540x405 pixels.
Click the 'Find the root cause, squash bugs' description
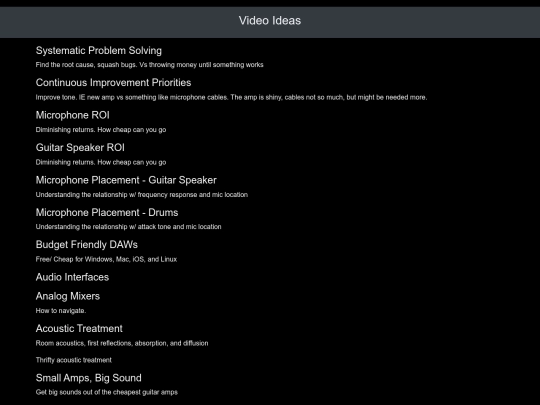coord(149,65)
